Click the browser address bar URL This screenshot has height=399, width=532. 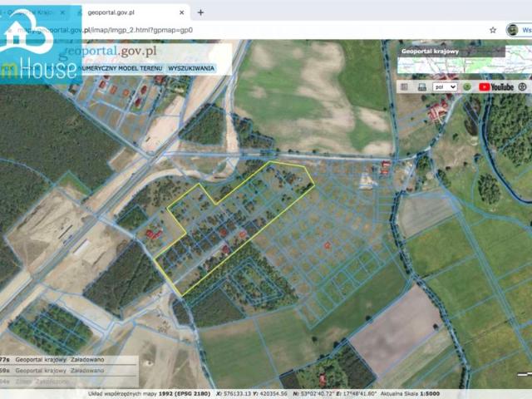(141, 29)
